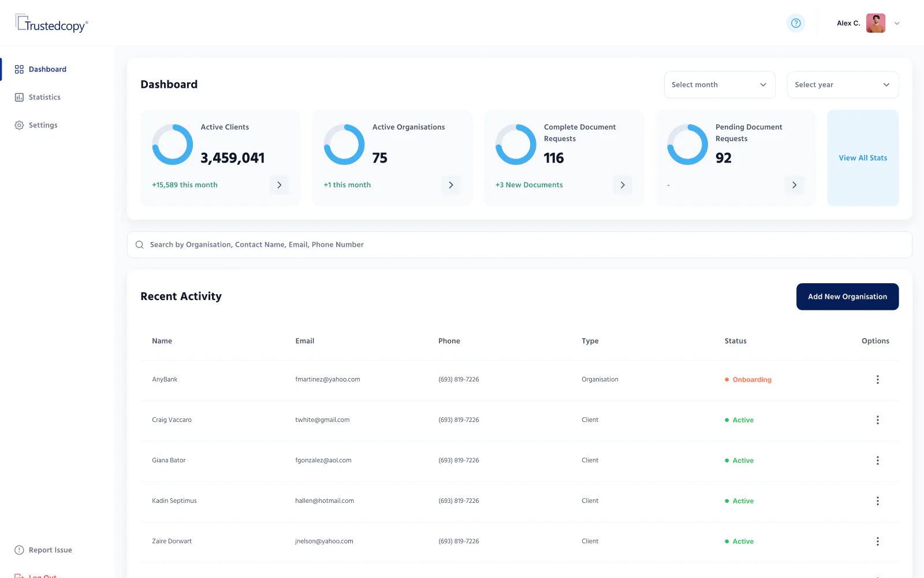Screen dimensions: 924x578
Task: Click the Active Organisations progress ring
Action: pyautogui.click(x=344, y=144)
